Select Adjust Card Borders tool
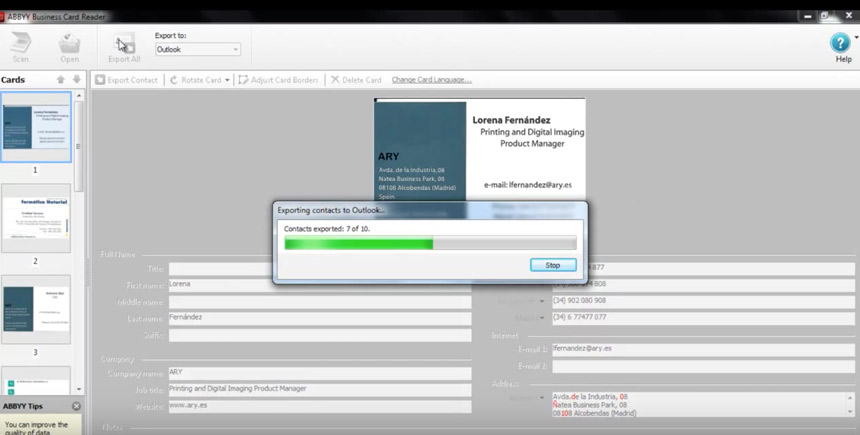Image resolution: width=860 pixels, height=435 pixels. point(278,80)
